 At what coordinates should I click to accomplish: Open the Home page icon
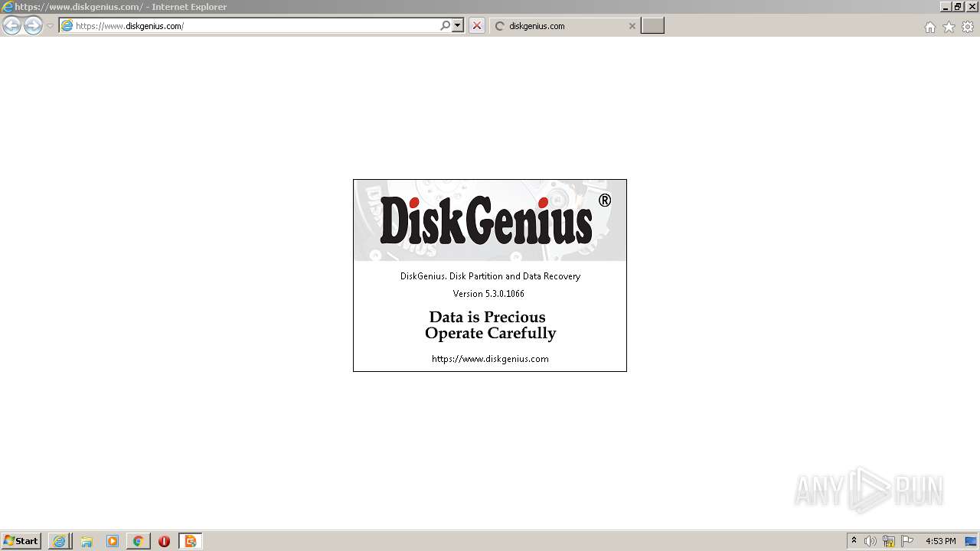(929, 27)
